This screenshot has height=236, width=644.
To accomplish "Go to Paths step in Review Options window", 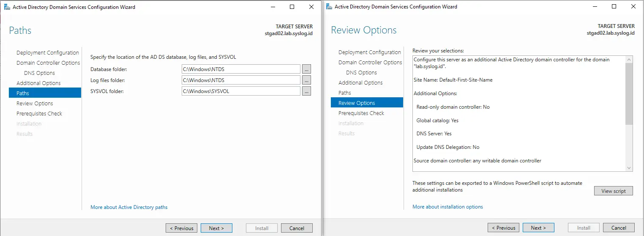I will [x=345, y=93].
